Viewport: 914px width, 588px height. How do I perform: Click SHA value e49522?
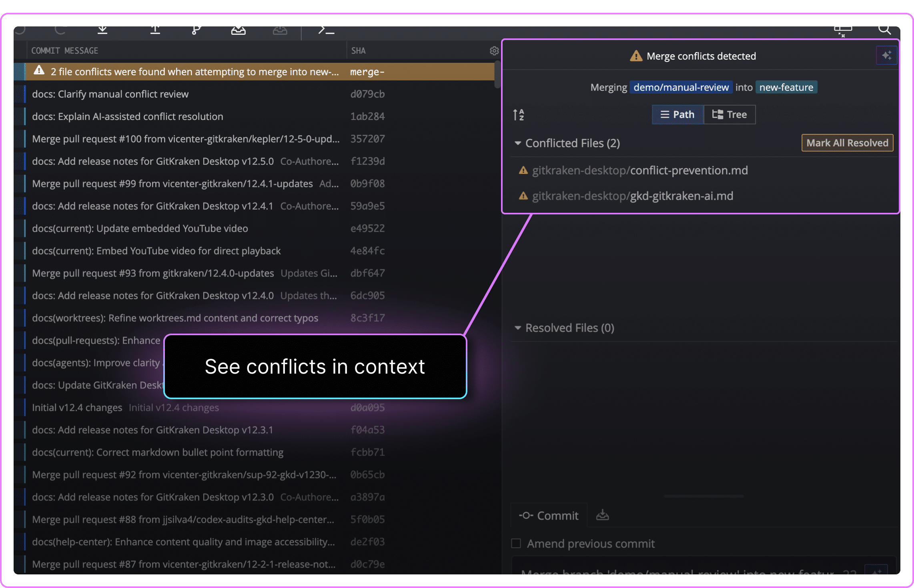point(367,228)
